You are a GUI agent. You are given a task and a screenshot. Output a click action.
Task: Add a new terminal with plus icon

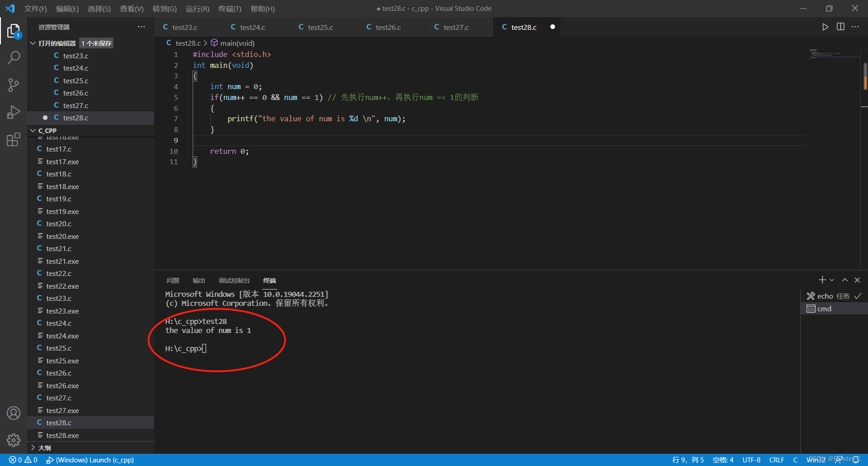pyautogui.click(x=822, y=280)
